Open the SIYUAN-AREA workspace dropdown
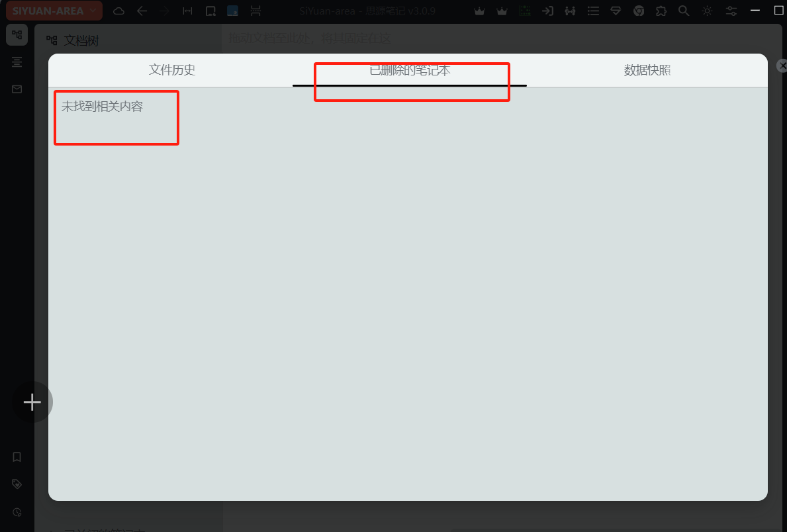 pyautogui.click(x=54, y=11)
